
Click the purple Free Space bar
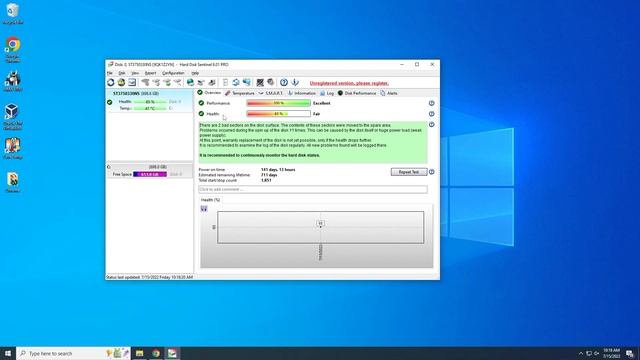pos(150,174)
